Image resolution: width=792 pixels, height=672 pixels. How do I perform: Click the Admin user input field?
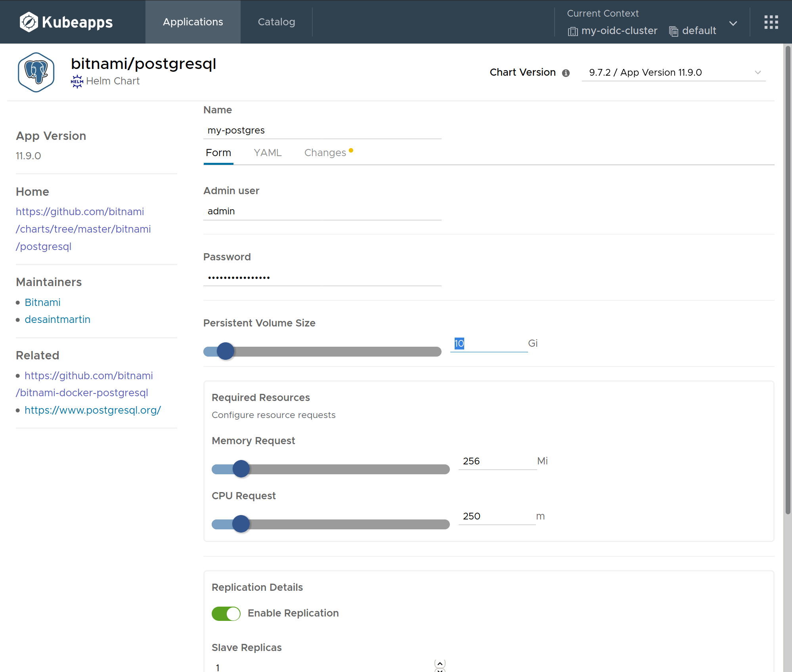coord(323,211)
